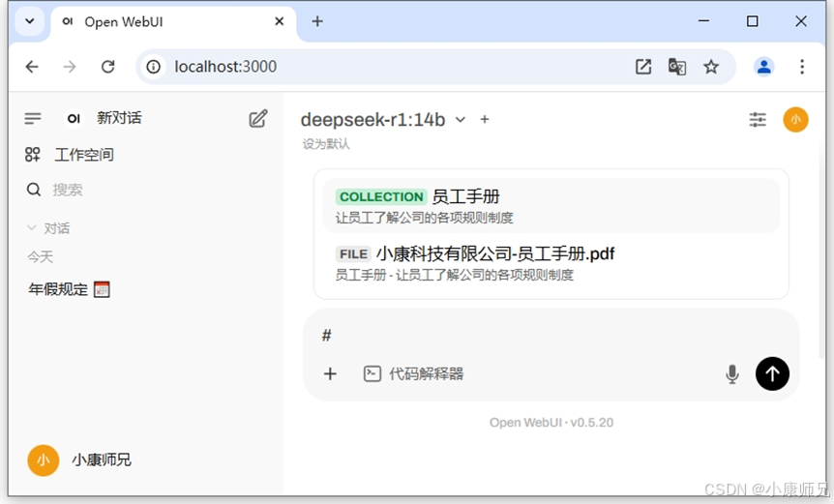Open the chat controls sliders icon

(758, 119)
